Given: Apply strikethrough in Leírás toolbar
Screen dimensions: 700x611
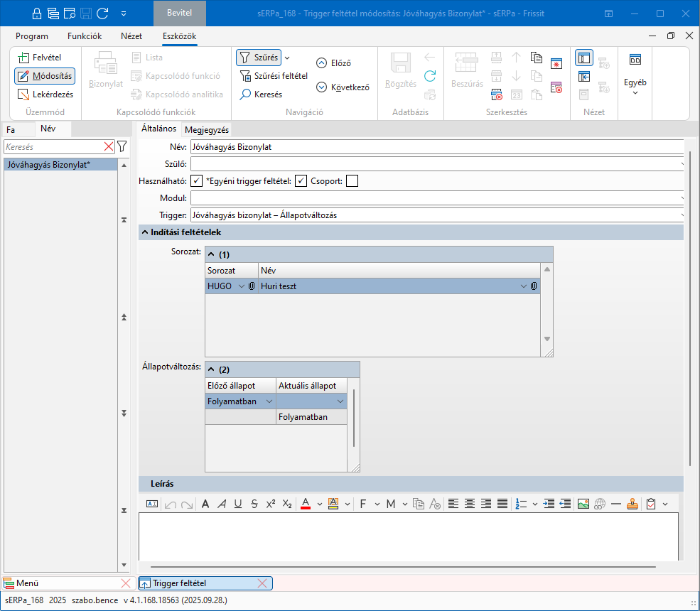Looking at the screenshot, I should [254, 504].
